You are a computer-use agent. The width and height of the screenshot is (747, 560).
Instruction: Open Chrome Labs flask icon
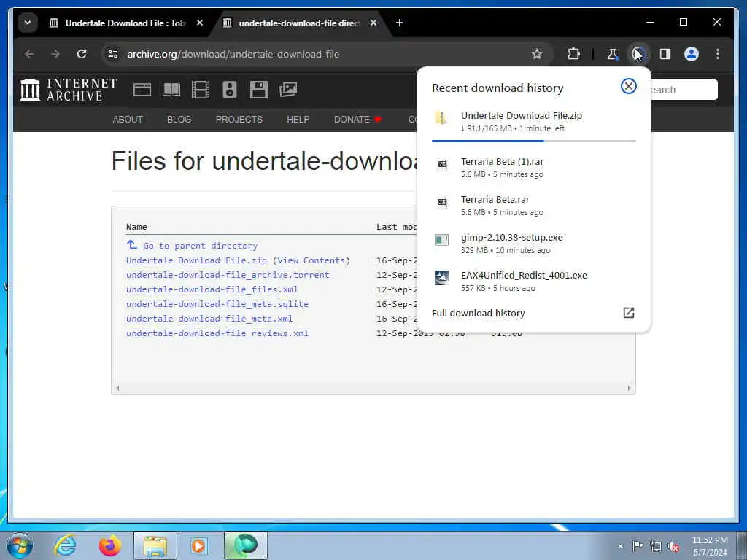612,54
